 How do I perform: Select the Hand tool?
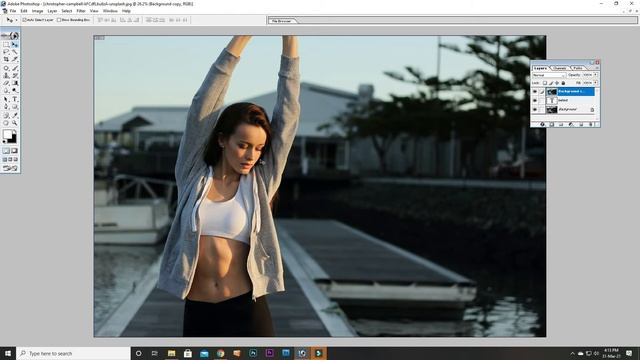click(6, 122)
